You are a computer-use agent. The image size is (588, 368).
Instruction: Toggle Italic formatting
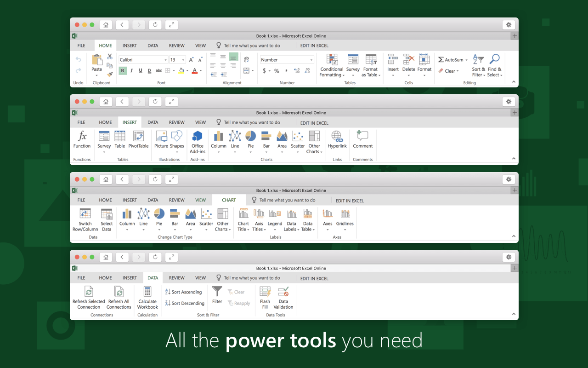pyautogui.click(x=131, y=70)
